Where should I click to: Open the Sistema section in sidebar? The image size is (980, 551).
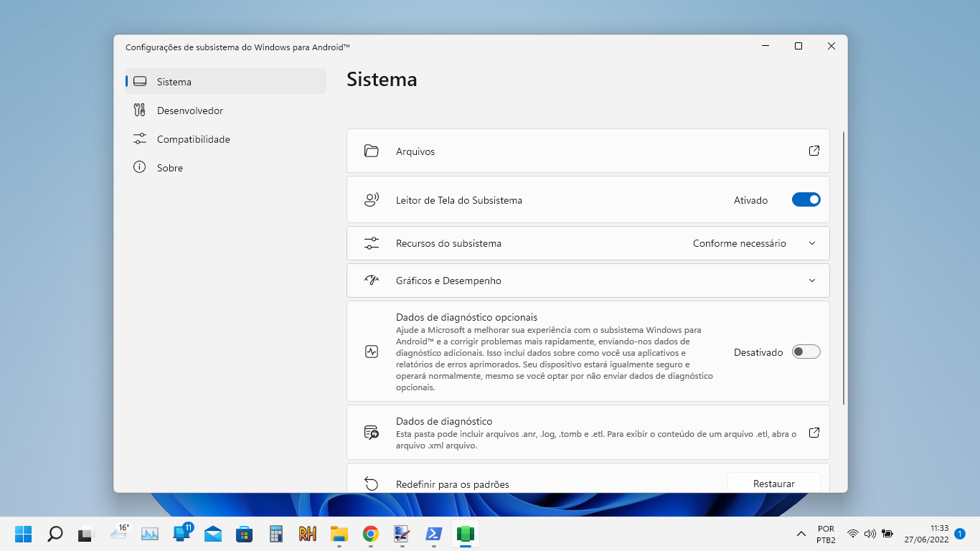(226, 81)
